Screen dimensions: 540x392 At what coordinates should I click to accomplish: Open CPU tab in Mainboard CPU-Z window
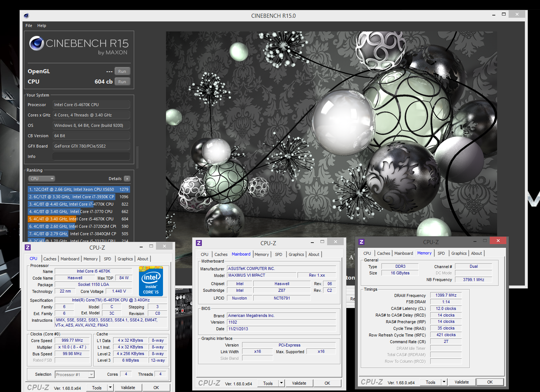pos(204,254)
